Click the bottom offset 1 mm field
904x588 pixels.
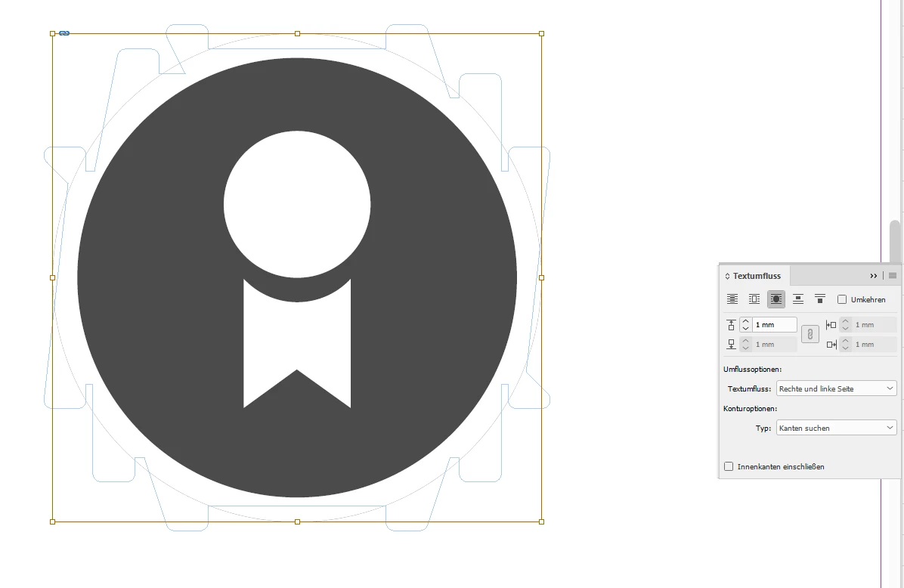click(774, 344)
